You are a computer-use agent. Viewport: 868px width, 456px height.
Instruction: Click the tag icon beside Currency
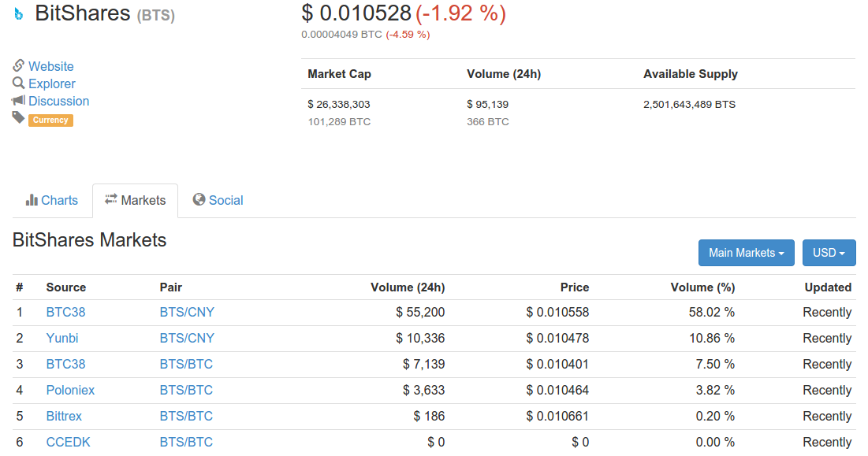coord(18,117)
